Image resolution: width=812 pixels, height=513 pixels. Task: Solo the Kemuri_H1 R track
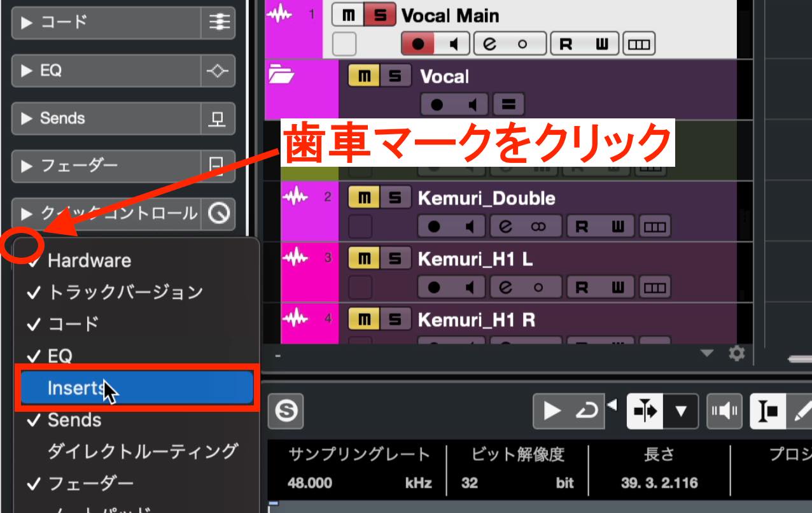[395, 318]
